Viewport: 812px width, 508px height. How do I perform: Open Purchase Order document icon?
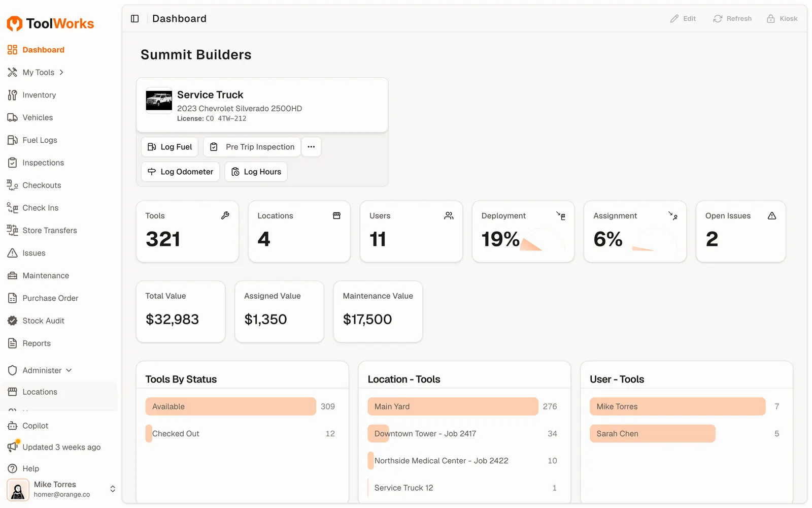click(12, 298)
